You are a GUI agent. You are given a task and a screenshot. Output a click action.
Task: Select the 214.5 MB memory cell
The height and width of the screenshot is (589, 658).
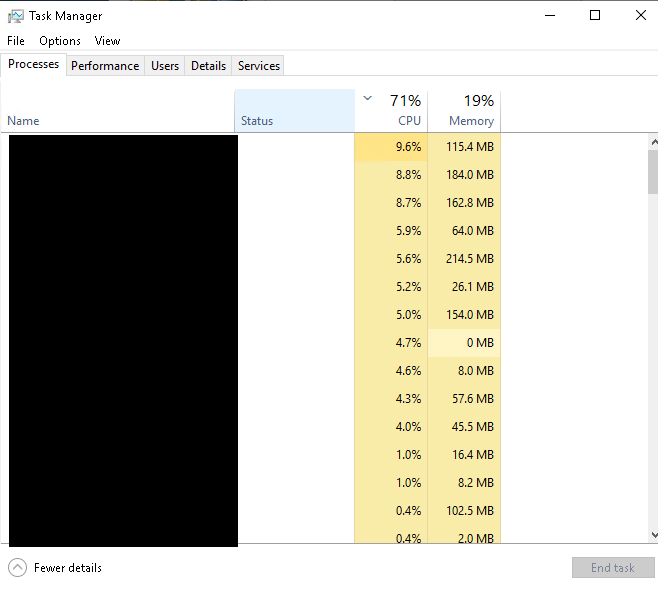464,259
